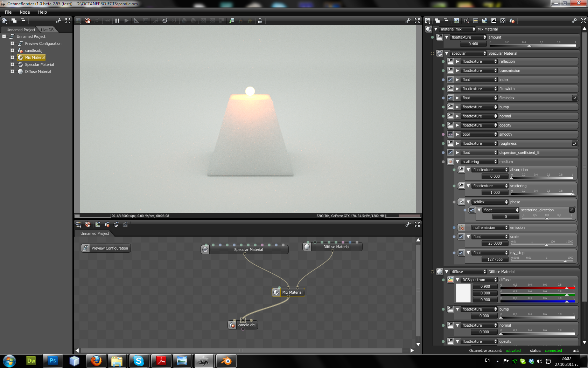Click the stacked windows icon in the outliner toolbar
This screenshot has height=368, width=588.
(14, 21)
